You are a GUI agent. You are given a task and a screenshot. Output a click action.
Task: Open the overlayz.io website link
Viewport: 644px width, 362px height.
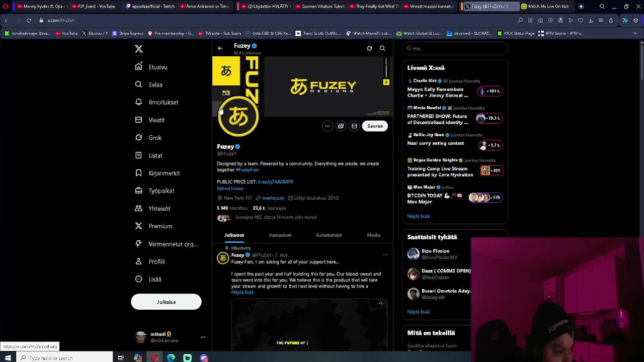(273, 198)
